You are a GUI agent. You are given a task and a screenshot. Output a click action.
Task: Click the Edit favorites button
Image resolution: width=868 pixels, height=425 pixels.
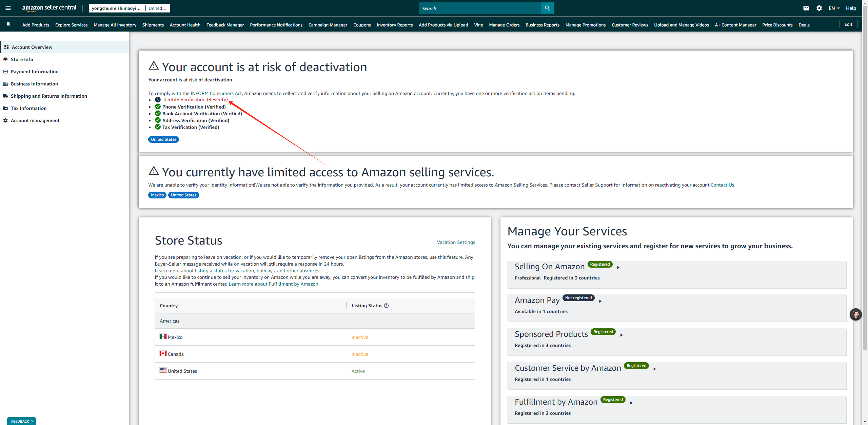pos(848,24)
